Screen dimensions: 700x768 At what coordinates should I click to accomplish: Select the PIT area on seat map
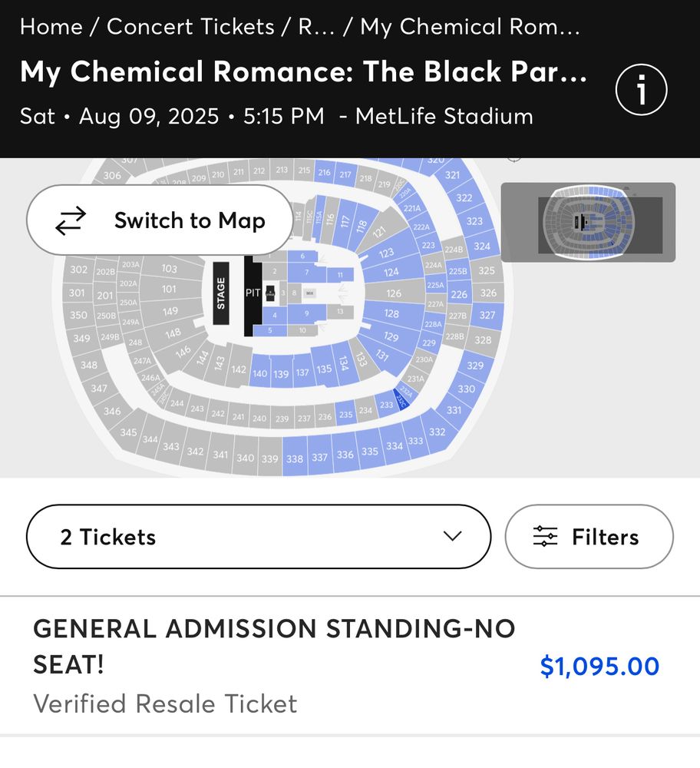pos(253,294)
